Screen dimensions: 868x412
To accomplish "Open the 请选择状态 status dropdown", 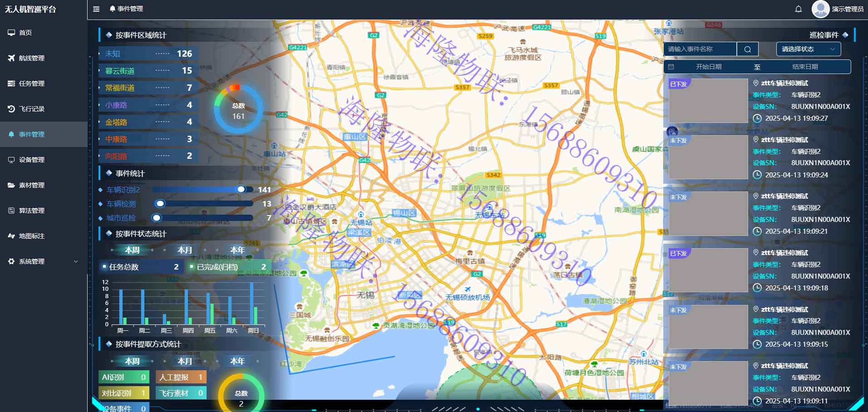I will pyautogui.click(x=808, y=49).
